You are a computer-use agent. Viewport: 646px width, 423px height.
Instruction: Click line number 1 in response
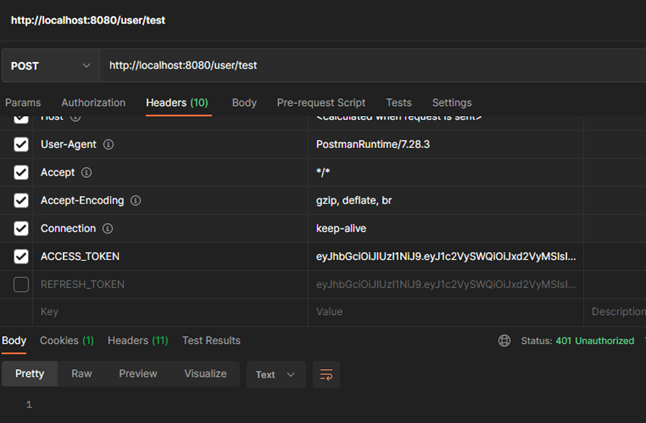[29, 404]
